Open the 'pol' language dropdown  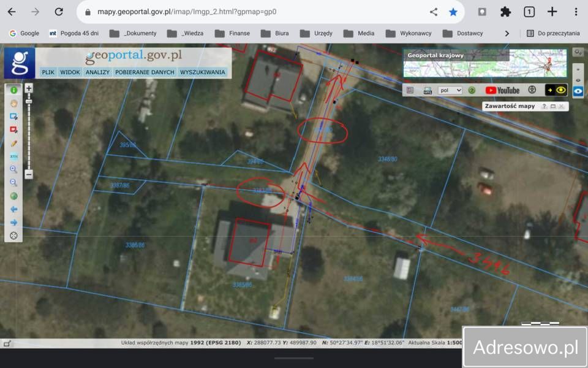450,90
